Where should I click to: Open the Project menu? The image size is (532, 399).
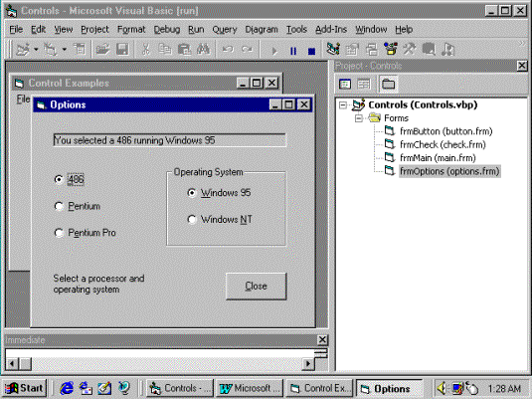[x=94, y=30]
